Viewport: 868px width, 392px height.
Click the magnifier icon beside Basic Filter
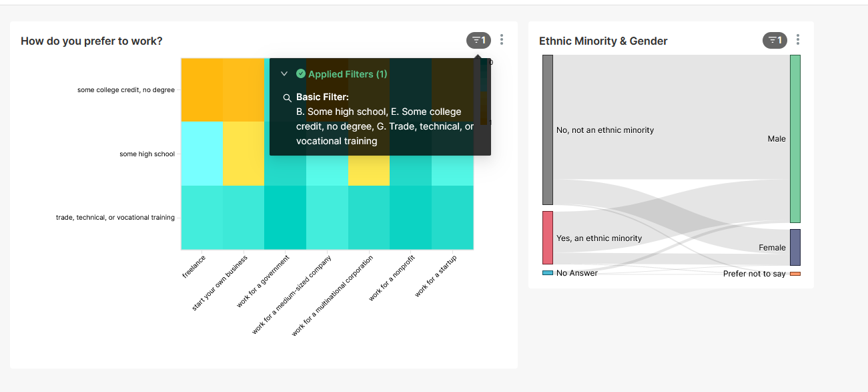(x=288, y=97)
